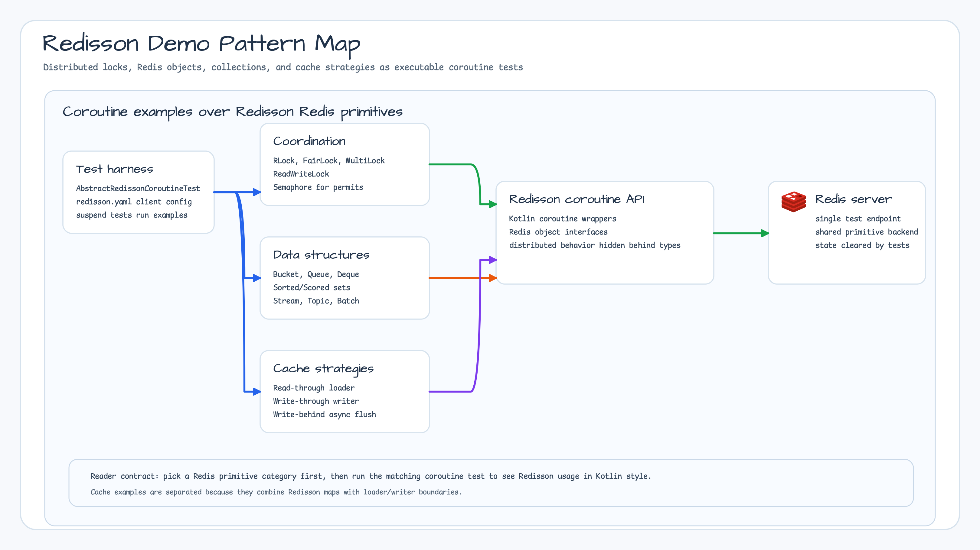Select the Redisson coroutine API heading
This screenshot has width=980, height=550.
coord(577,199)
